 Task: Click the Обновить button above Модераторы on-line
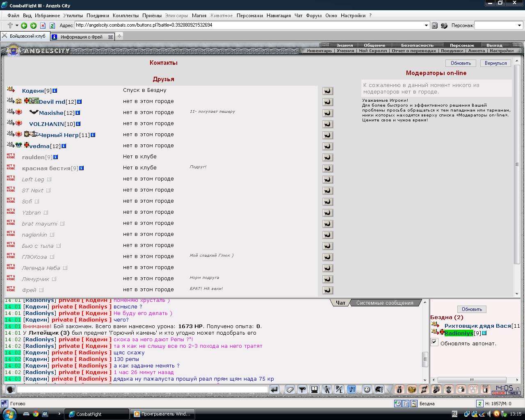pos(461,63)
